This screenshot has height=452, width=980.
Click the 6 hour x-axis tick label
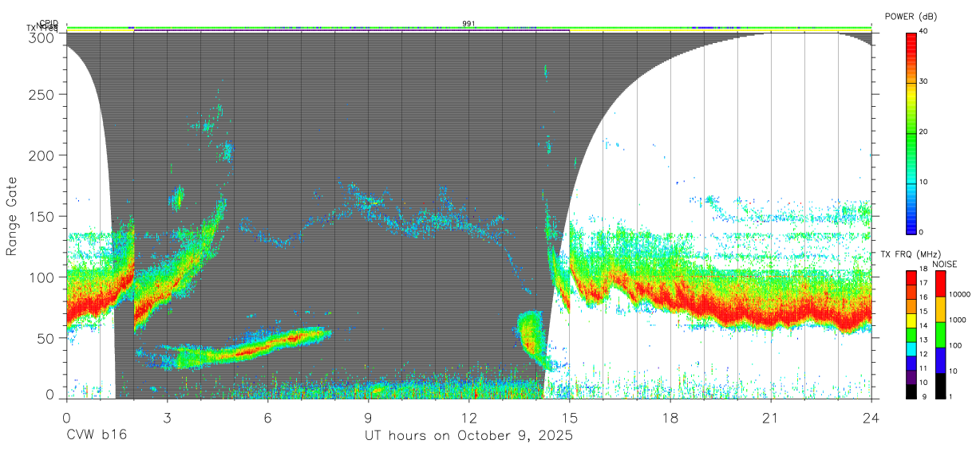(x=267, y=416)
